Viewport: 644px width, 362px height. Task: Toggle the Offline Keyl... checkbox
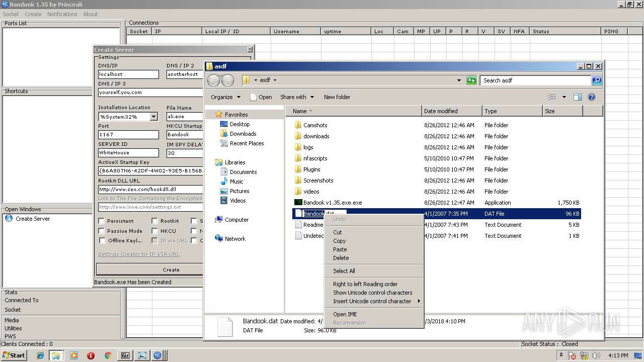(102, 240)
